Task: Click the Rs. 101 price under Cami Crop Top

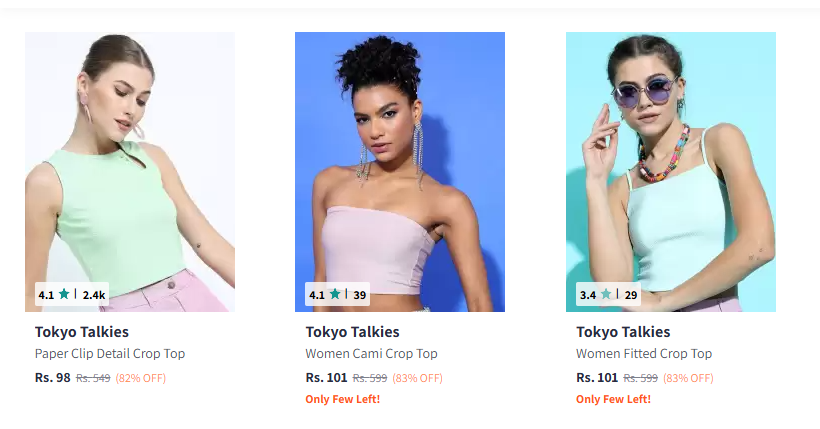Action: point(326,378)
